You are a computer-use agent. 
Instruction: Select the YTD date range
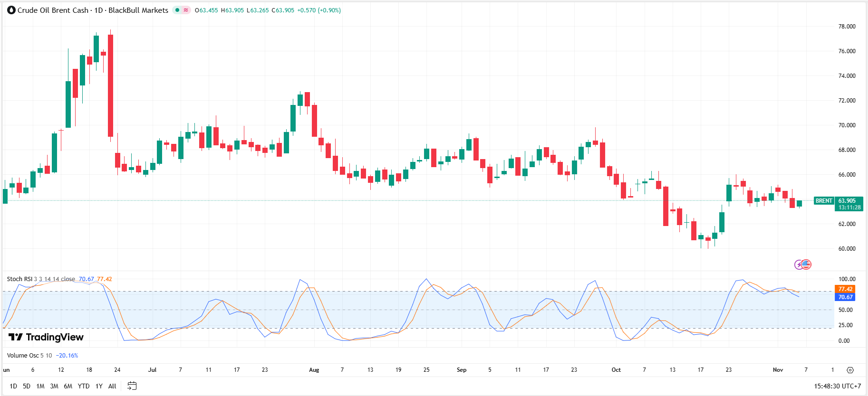(84, 386)
